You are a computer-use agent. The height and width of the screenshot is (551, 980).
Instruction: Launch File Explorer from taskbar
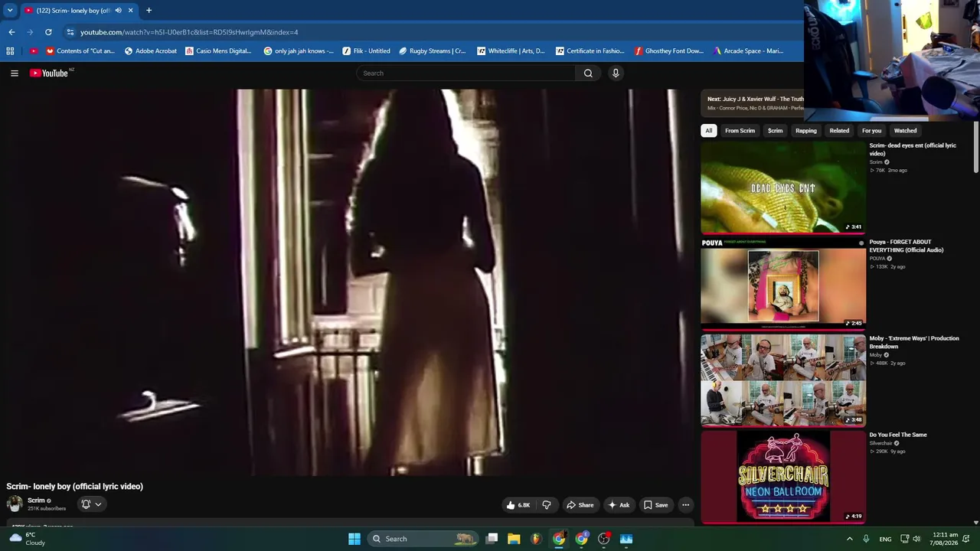(x=514, y=539)
